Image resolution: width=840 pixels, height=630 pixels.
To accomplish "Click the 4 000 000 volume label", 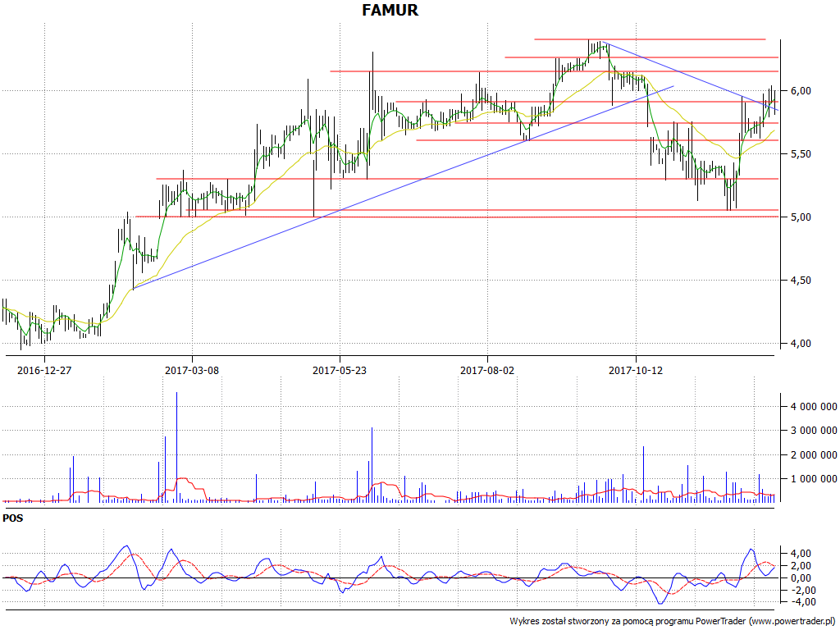I will (814, 407).
